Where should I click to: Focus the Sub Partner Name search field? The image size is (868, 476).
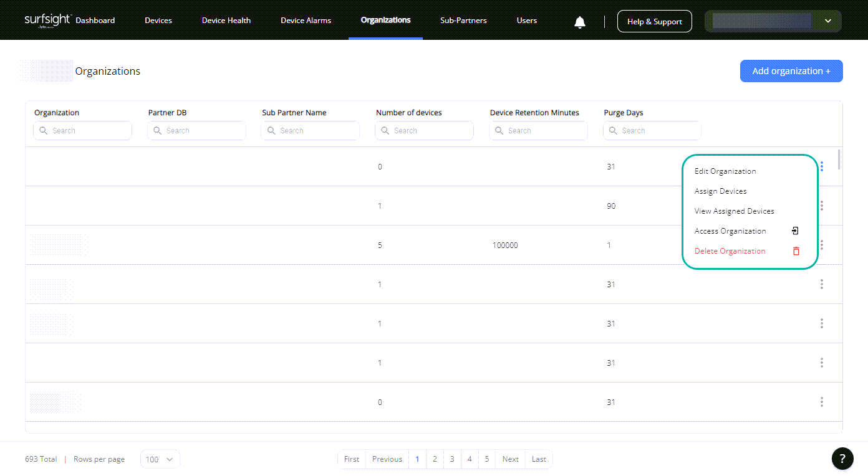click(x=311, y=131)
